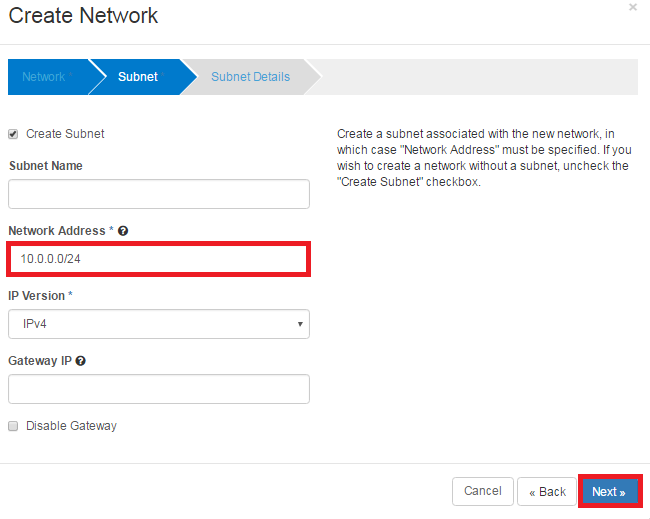Enable the Disable Gateway checkbox

(13, 426)
